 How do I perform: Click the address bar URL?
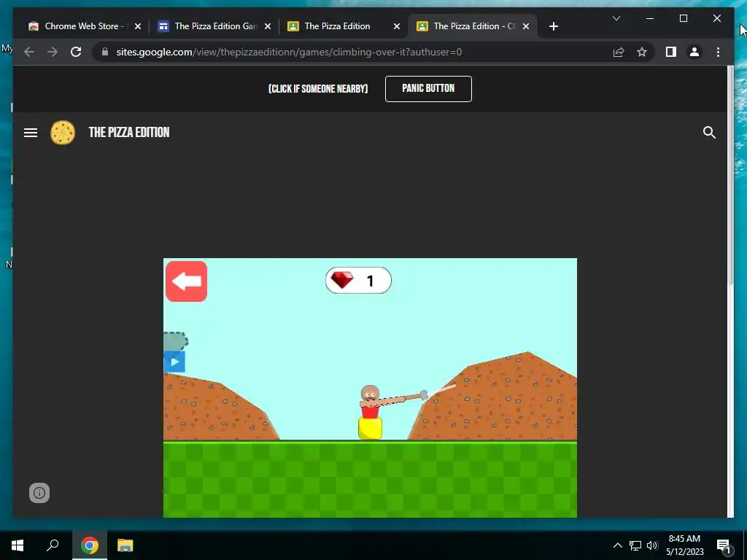pyautogui.click(x=289, y=52)
